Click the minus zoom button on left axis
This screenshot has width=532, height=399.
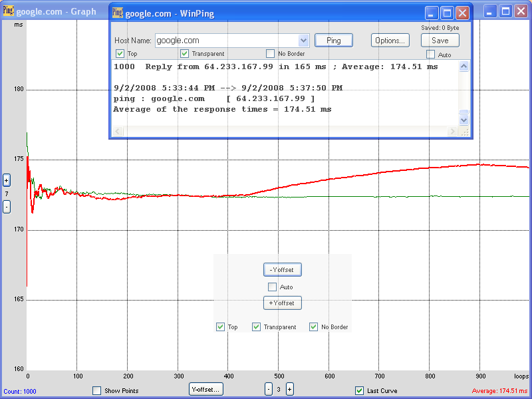click(7, 207)
